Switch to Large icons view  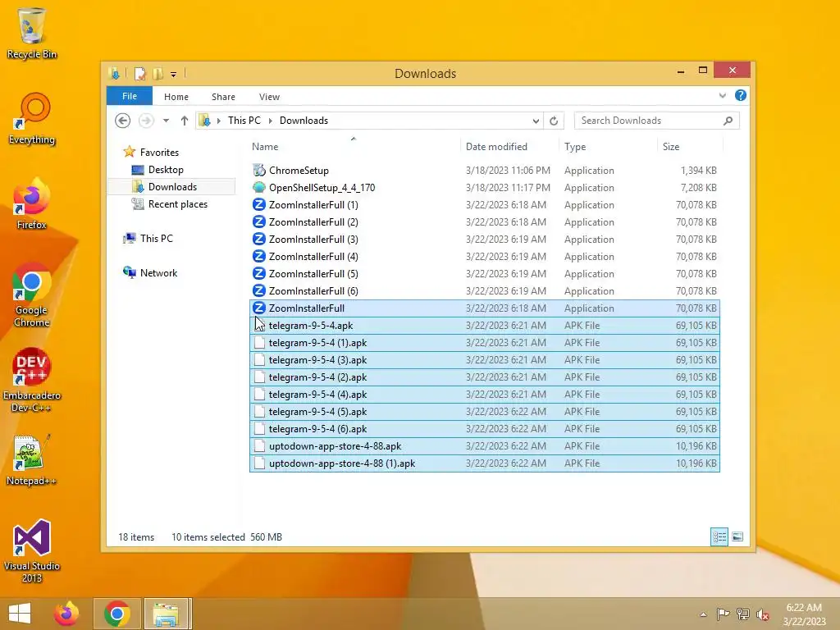737,536
